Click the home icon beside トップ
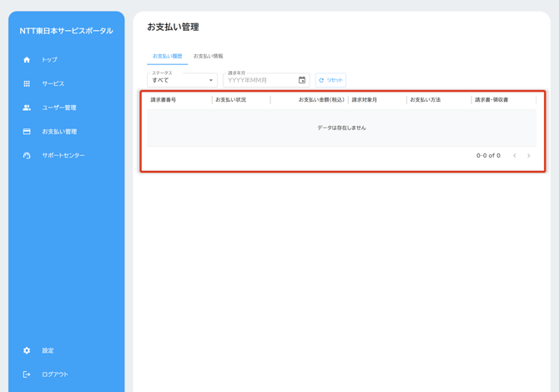The image size is (559, 392). pyautogui.click(x=27, y=60)
